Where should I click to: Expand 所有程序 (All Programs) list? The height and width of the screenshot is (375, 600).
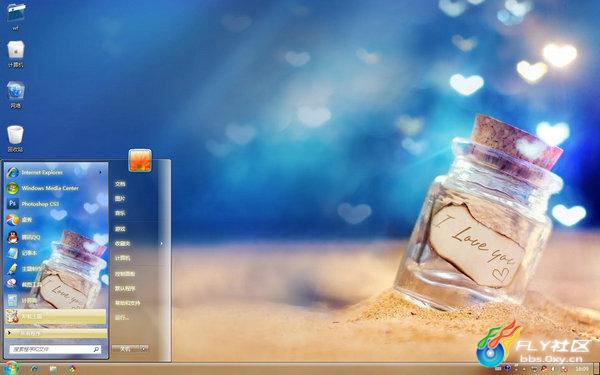pos(55,333)
